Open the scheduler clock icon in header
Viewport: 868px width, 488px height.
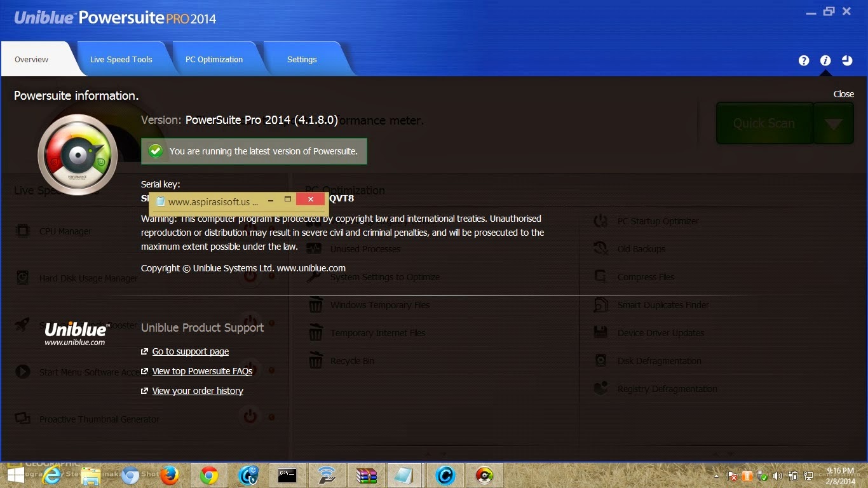[x=847, y=60]
